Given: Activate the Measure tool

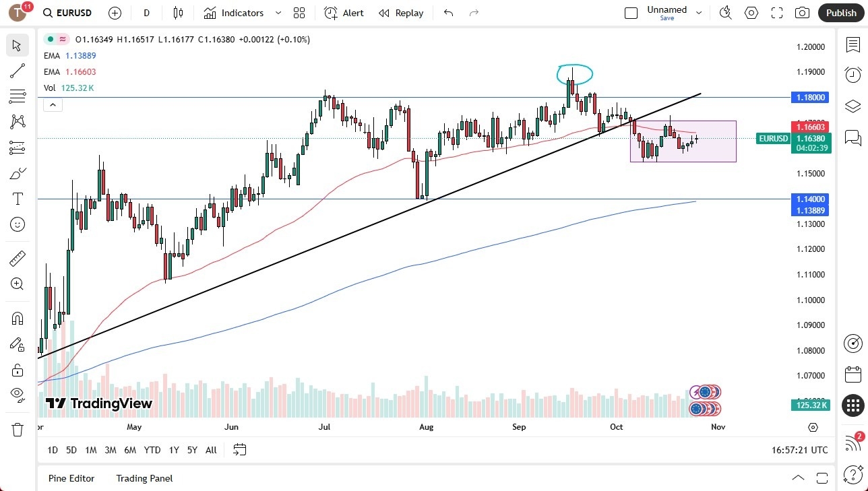Looking at the screenshot, I should (17, 258).
